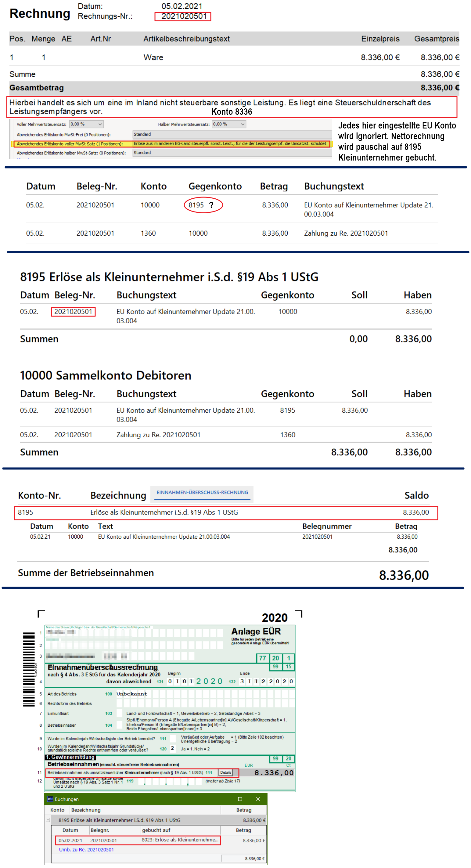Click the Betriebsinhaber field 104 box

(119, 725)
